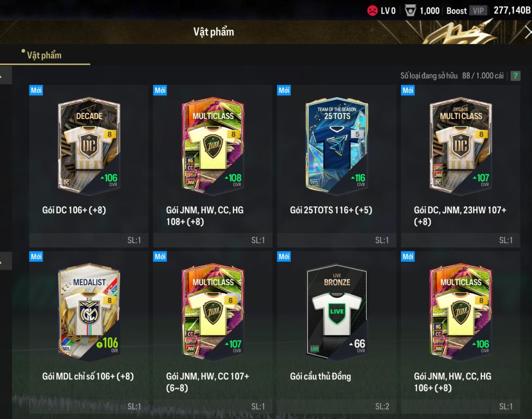Click the red sad face LV 0 icon
This screenshot has width=532, height=419.
(372, 11)
